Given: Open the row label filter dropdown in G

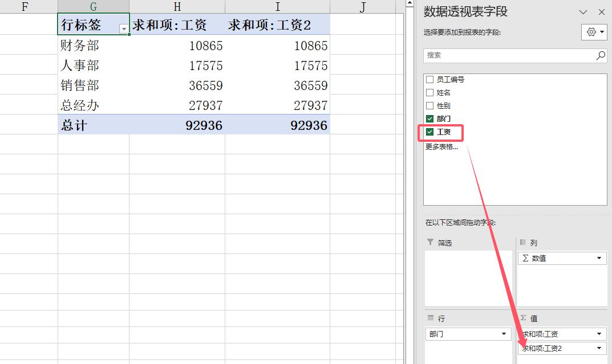Looking at the screenshot, I should click(124, 29).
